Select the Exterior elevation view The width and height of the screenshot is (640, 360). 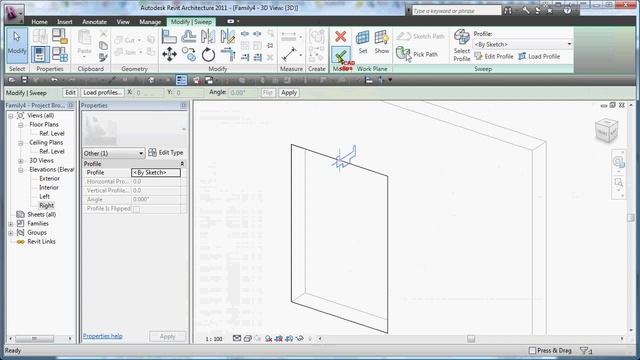pos(49,178)
